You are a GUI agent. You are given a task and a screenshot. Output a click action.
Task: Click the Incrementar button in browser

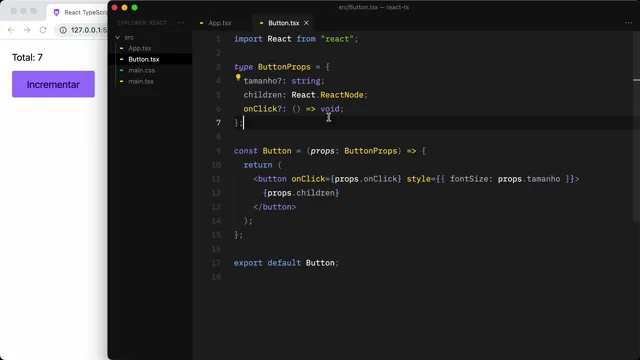point(53,84)
